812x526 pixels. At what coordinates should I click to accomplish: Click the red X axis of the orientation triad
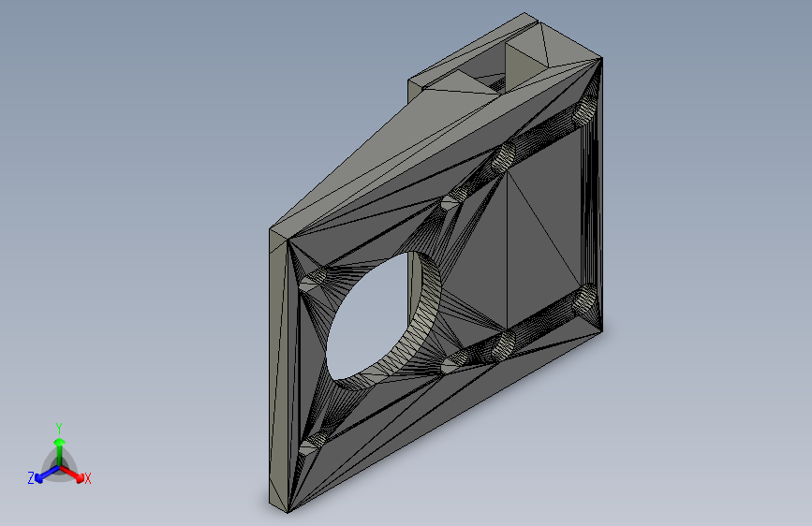tap(72, 474)
